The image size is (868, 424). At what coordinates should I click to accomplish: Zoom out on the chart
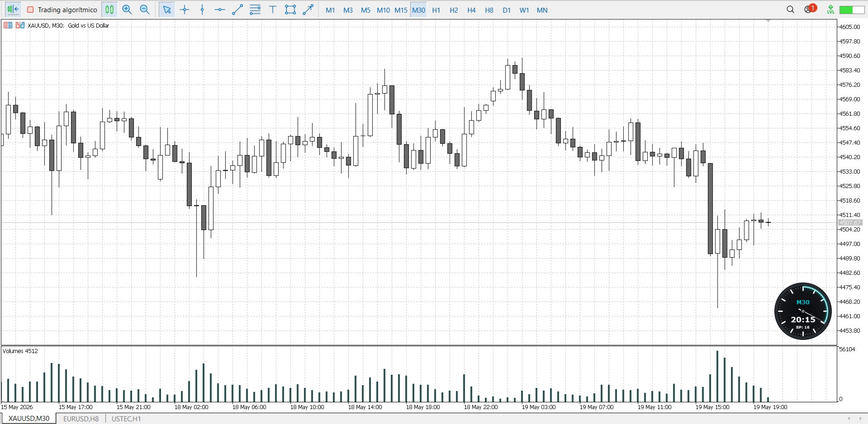145,9
